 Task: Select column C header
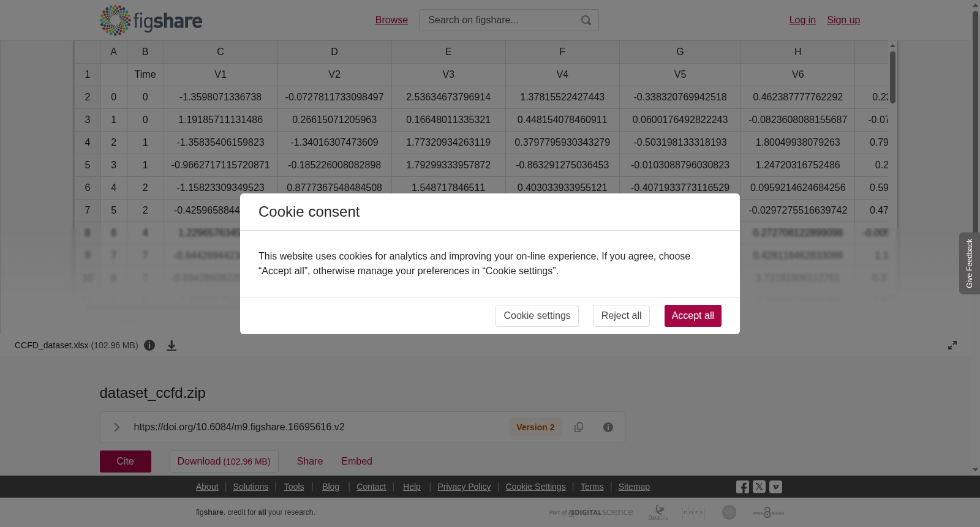tap(221, 52)
